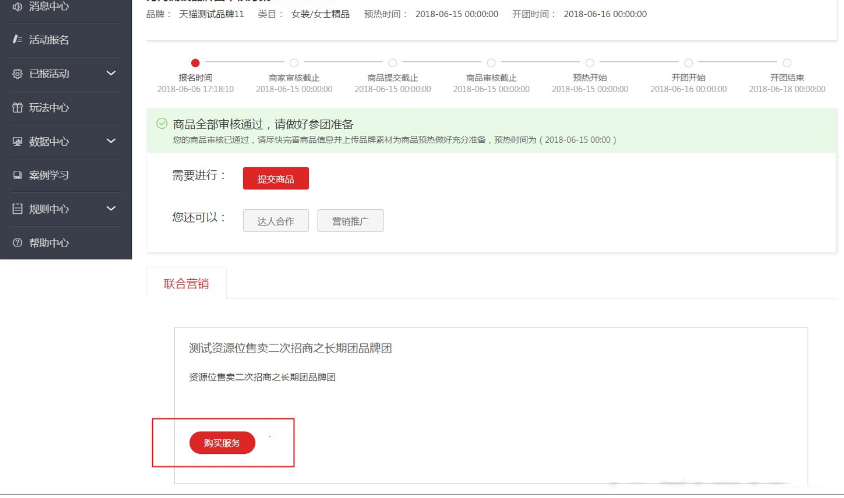The height and width of the screenshot is (498, 844).
Task: Click the 达人合作 button
Action: 276,221
